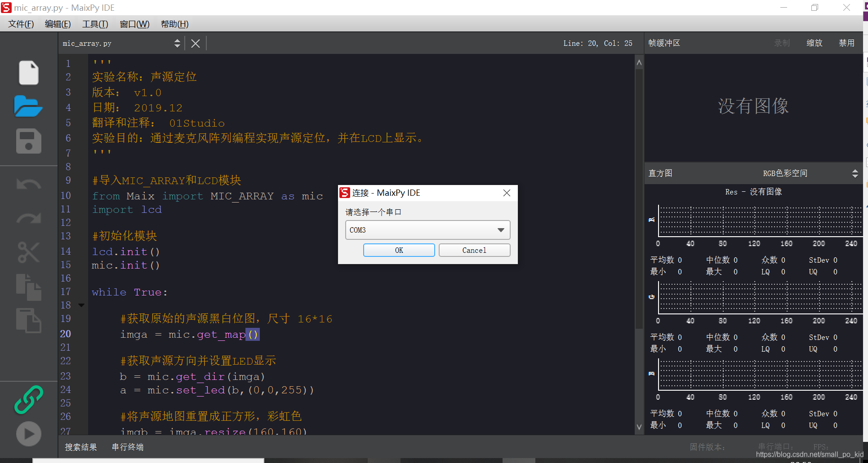Save file using the floppy disk icon
Viewport: 868px width, 463px height.
tap(28, 141)
